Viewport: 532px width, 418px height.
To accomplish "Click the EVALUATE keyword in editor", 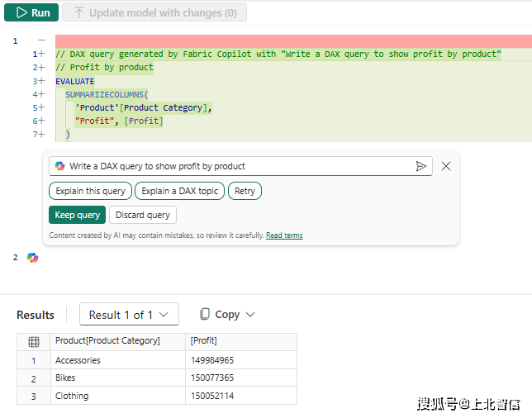I will click(75, 82).
